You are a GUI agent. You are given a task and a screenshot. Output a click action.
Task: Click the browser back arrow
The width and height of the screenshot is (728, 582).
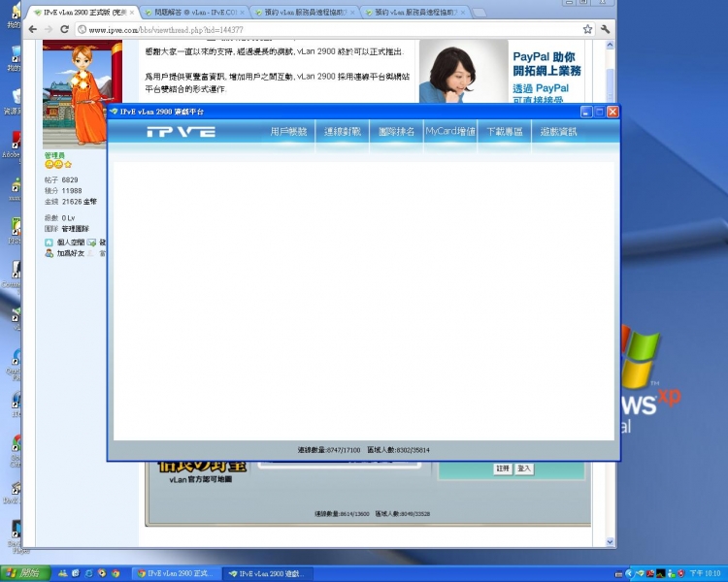pos(32,29)
